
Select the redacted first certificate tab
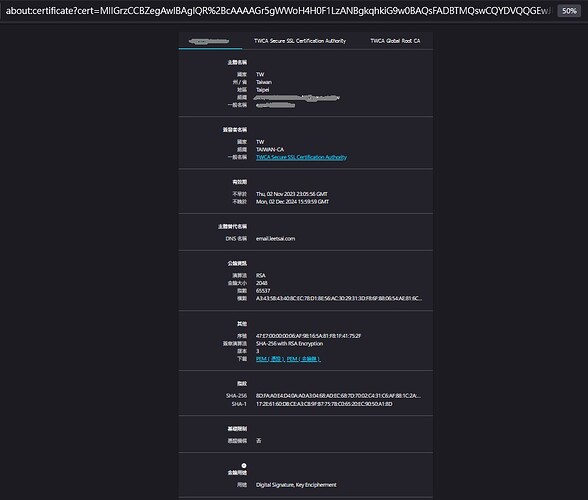[x=210, y=41]
